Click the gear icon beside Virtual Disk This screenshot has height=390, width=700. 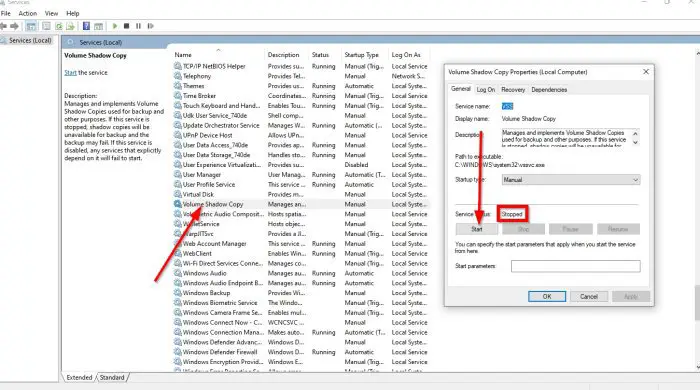[x=178, y=194]
